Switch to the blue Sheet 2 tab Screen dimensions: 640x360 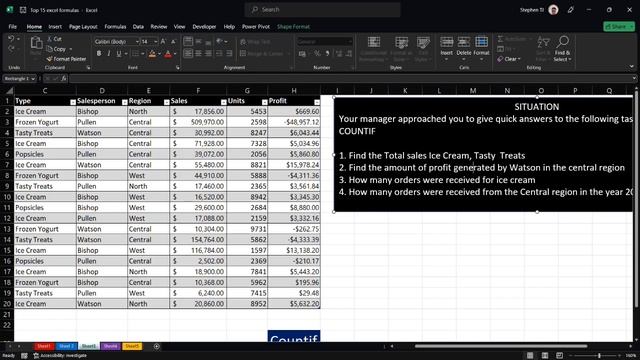pyautogui.click(x=66, y=346)
